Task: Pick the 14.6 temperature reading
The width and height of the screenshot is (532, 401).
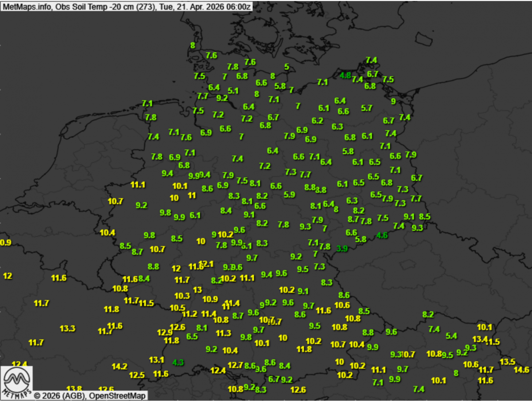Action: point(521,370)
